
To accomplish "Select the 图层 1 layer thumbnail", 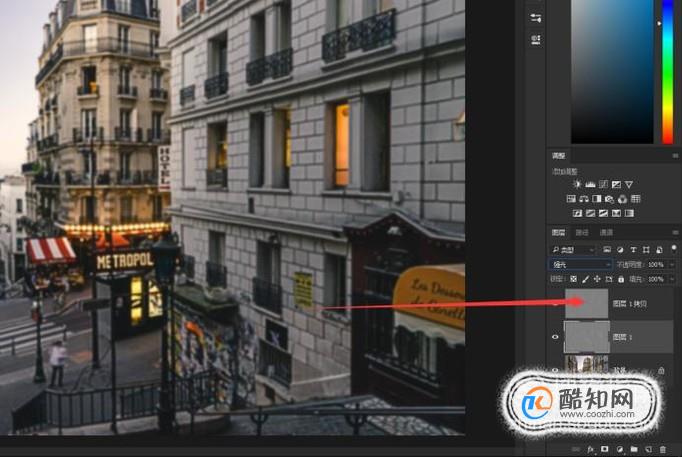I will click(587, 337).
